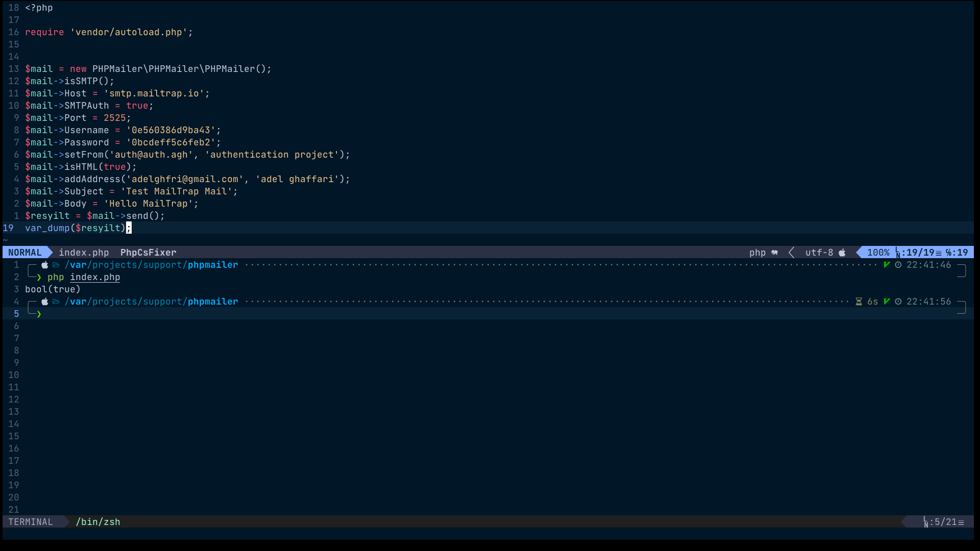Click the isSMTP() call

86,81
